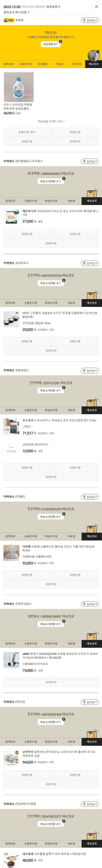Select 리뷰작성 for Downy detergent

pos(75,141)
